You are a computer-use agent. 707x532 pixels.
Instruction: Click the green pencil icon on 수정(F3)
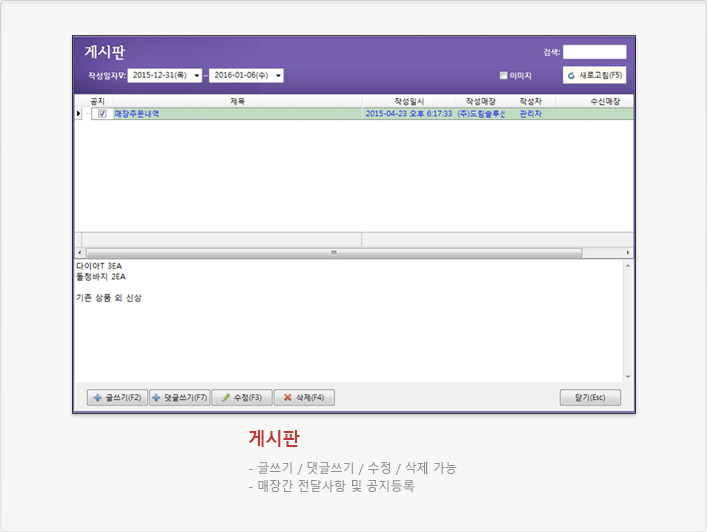point(226,398)
